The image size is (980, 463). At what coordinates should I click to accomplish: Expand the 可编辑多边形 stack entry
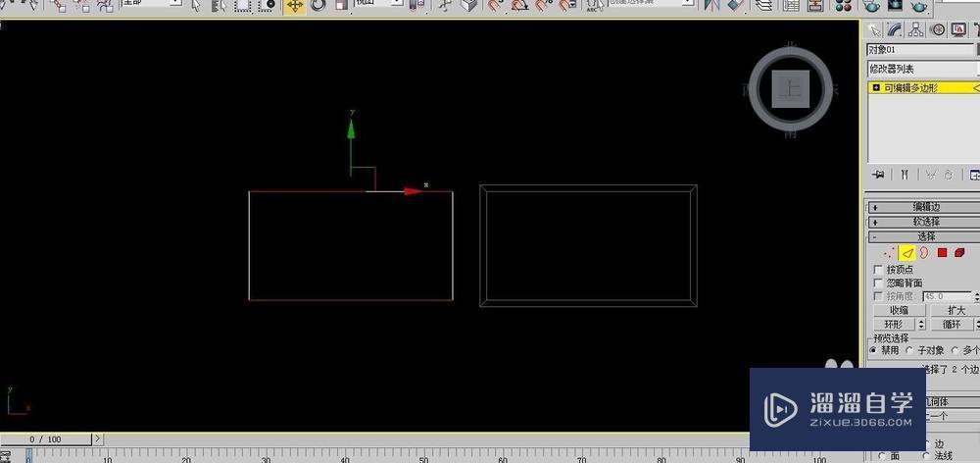click(876, 88)
